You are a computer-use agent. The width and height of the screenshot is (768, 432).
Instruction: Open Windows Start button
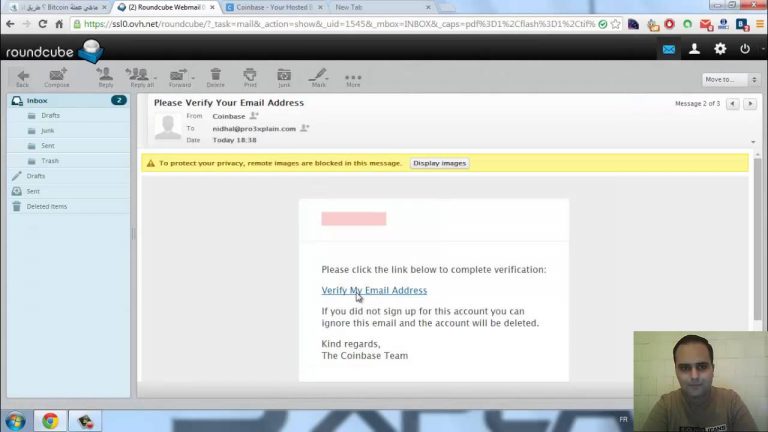(x=16, y=421)
